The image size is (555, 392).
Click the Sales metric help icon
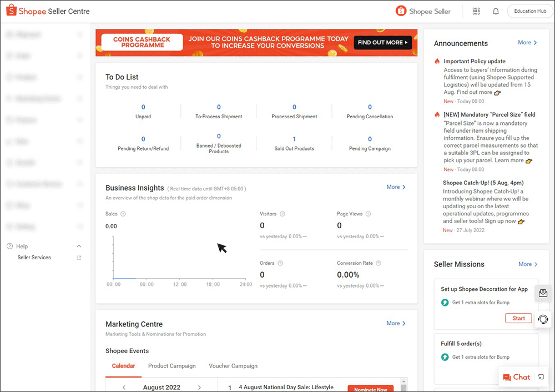point(122,214)
